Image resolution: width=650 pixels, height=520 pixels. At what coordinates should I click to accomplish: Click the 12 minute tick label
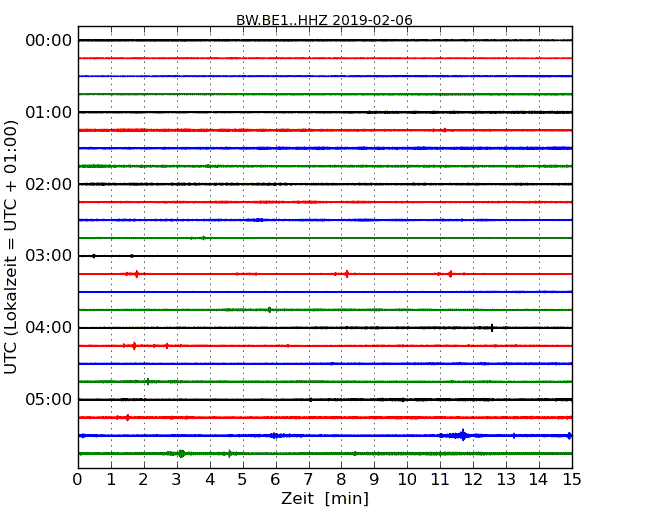473,480
